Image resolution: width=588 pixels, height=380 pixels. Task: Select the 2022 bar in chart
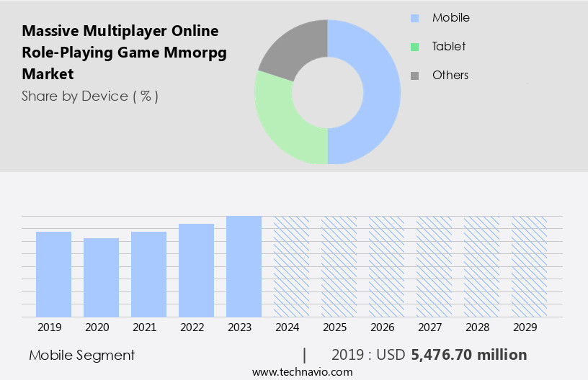tap(196, 270)
